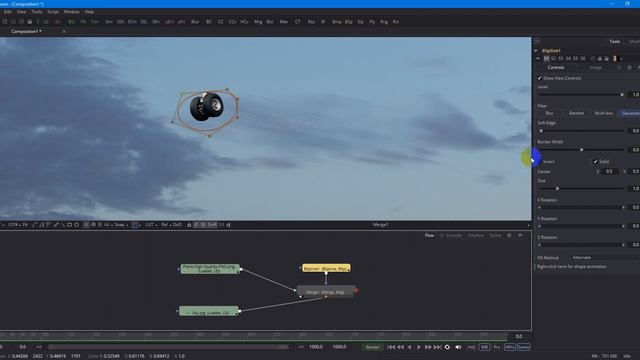Select the Box filter option
Image resolution: width=640 pixels, height=360 pixels.
[x=549, y=113]
